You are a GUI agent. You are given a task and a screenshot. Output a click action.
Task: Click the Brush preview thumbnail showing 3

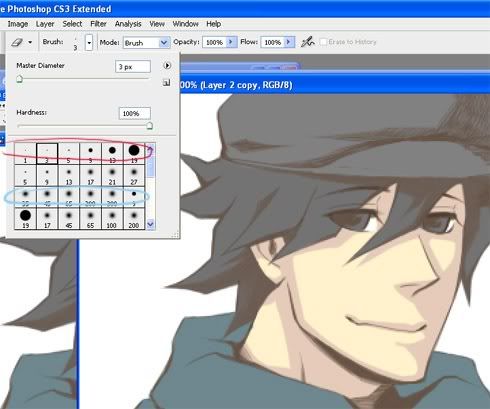pos(75,43)
